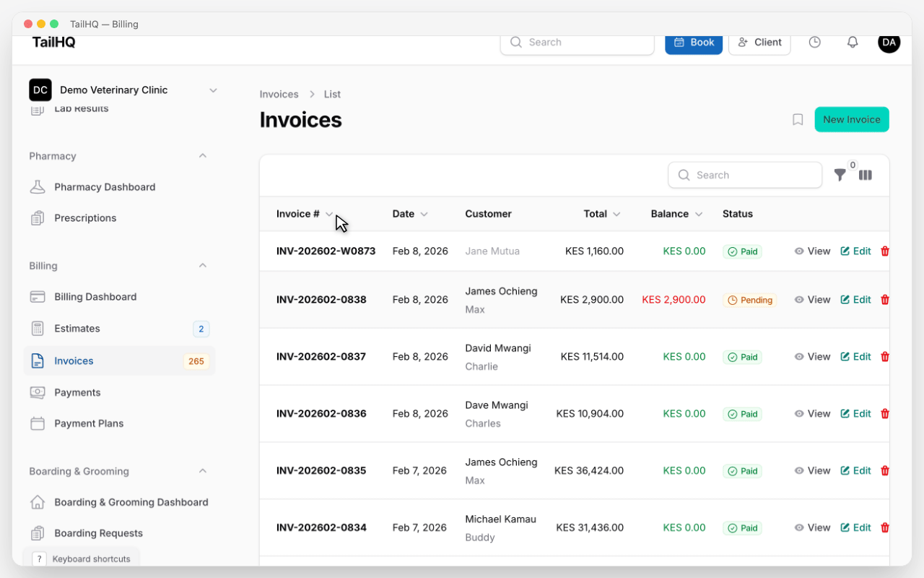The image size is (924, 578).
Task: Click the Book button in the header
Action: coord(693,43)
